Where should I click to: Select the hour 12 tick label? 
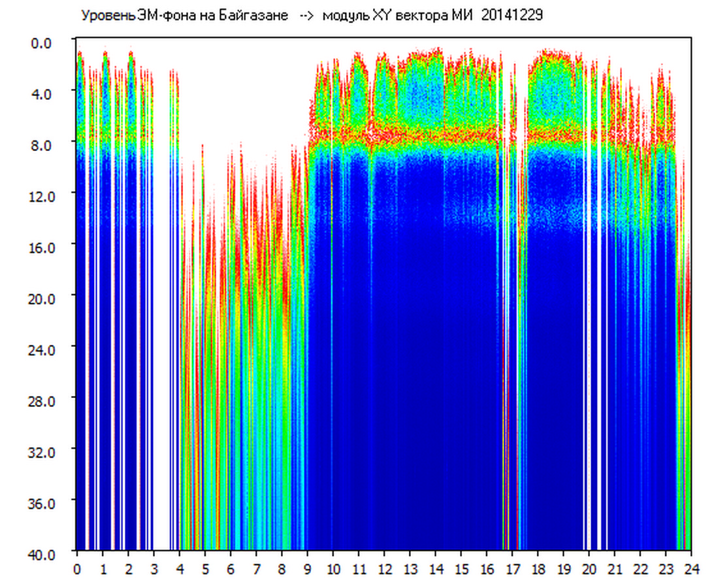tap(384, 569)
